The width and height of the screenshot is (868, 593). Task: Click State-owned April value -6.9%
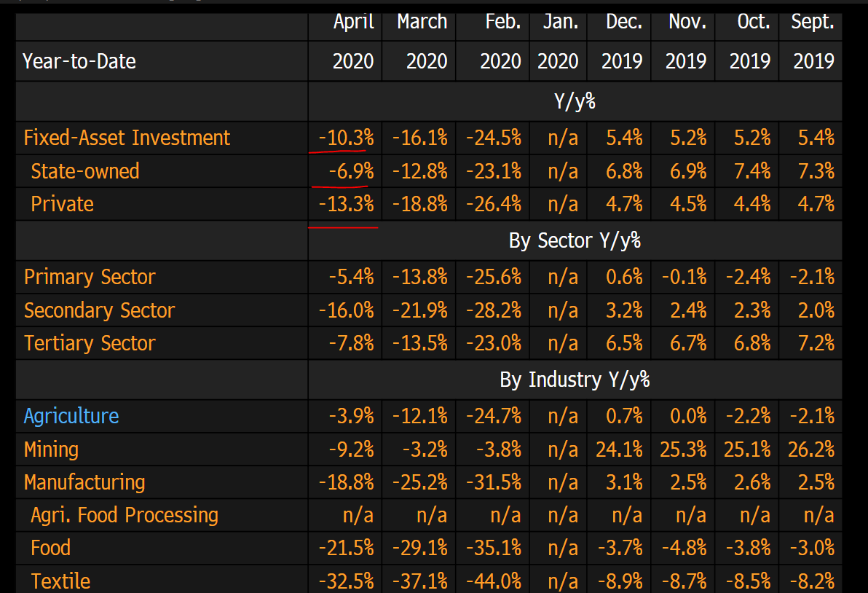[x=352, y=171]
